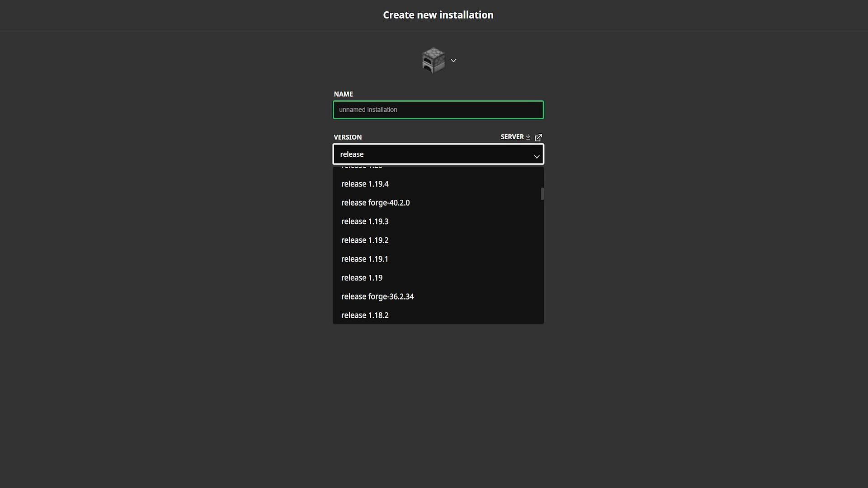Select release forge-36.2.34 option
The image size is (868, 488).
[377, 296]
